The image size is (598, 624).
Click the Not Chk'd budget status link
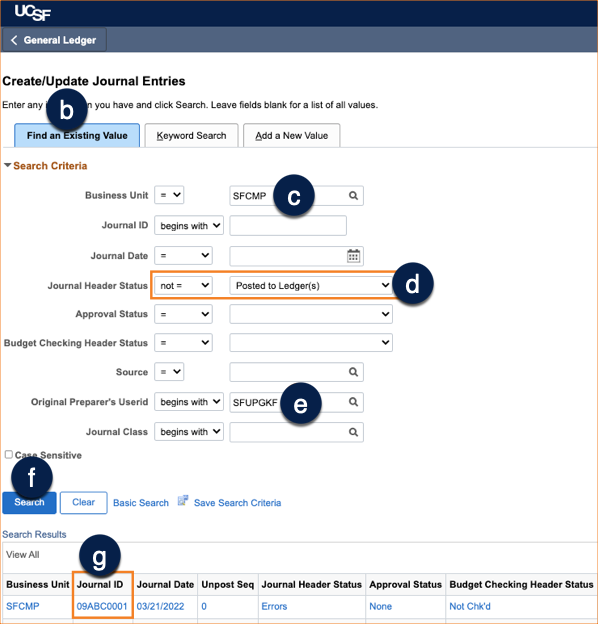[x=470, y=606]
